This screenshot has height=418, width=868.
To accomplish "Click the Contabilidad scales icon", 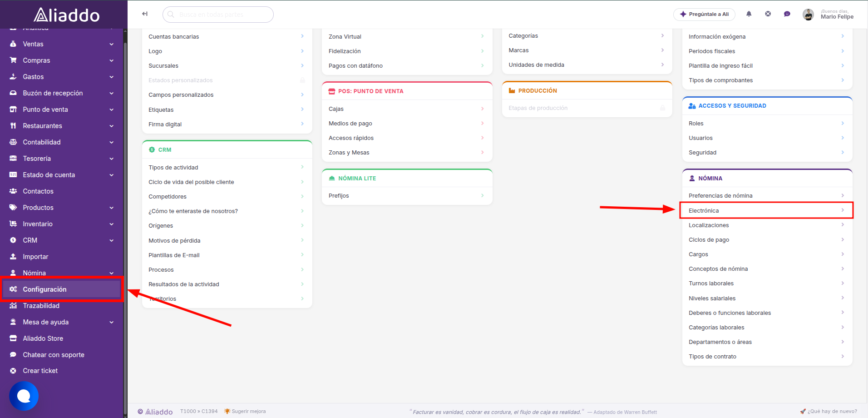I will [x=13, y=142].
